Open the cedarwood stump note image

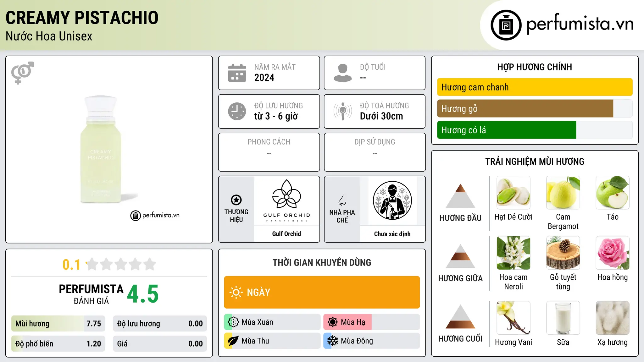[x=563, y=253]
